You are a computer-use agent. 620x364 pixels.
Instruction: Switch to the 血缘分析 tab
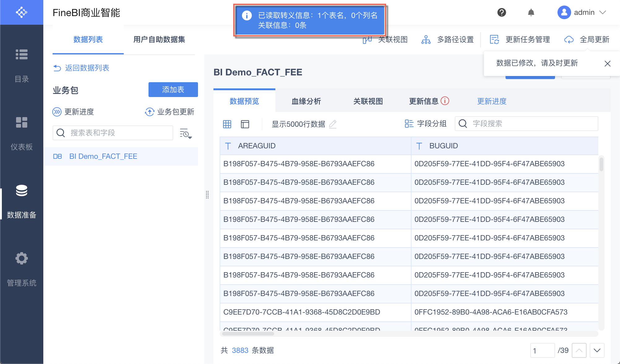point(306,101)
